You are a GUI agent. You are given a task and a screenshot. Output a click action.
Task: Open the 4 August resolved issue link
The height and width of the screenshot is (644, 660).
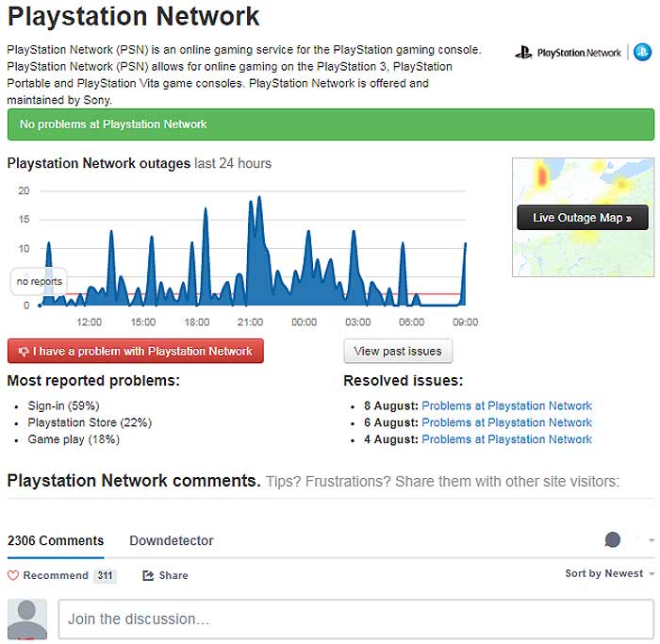pos(507,439)
